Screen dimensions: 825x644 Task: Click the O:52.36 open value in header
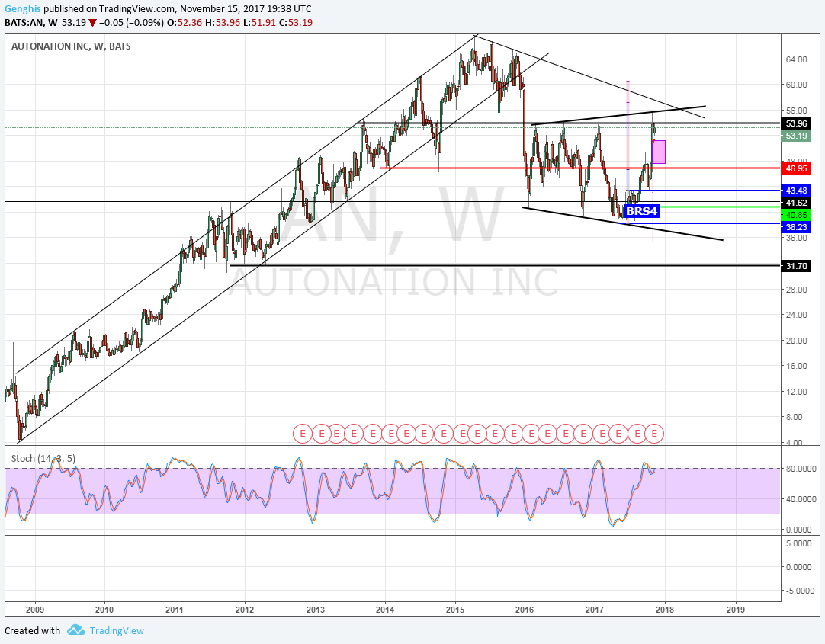[x=185, y=23]
